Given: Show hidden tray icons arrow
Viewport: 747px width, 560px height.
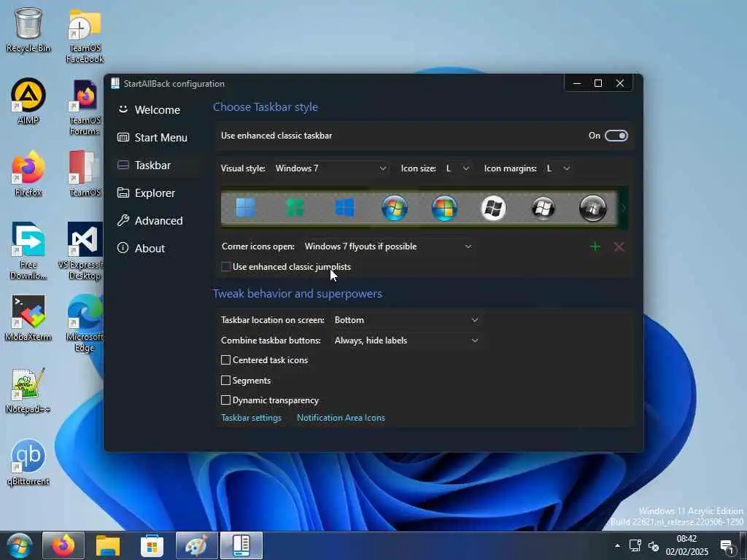Looking at the screenshot, I should tap(617, 545).
